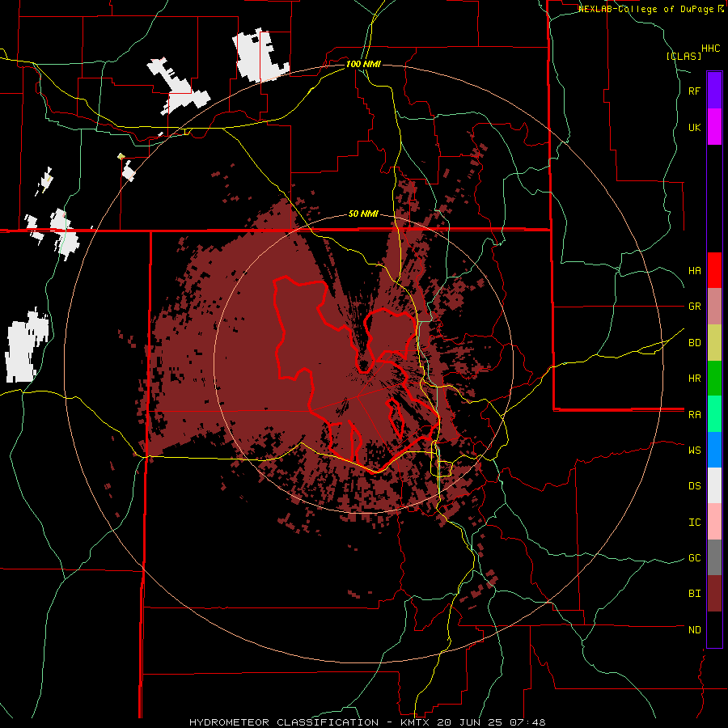Click the [CLAS] legend header
Screen dimensions: 728x728
click(684, 56)
